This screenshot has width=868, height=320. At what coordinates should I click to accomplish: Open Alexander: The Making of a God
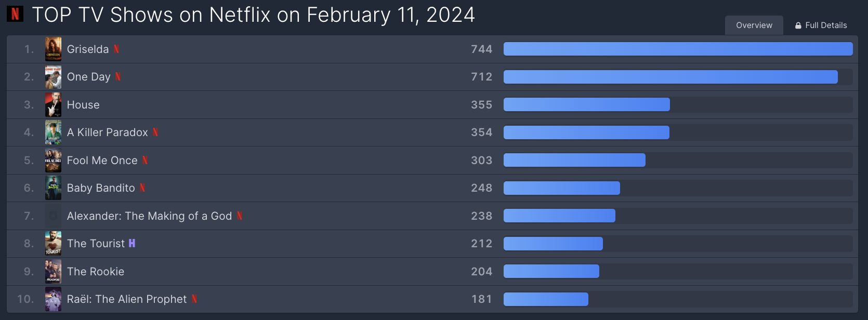149,216
